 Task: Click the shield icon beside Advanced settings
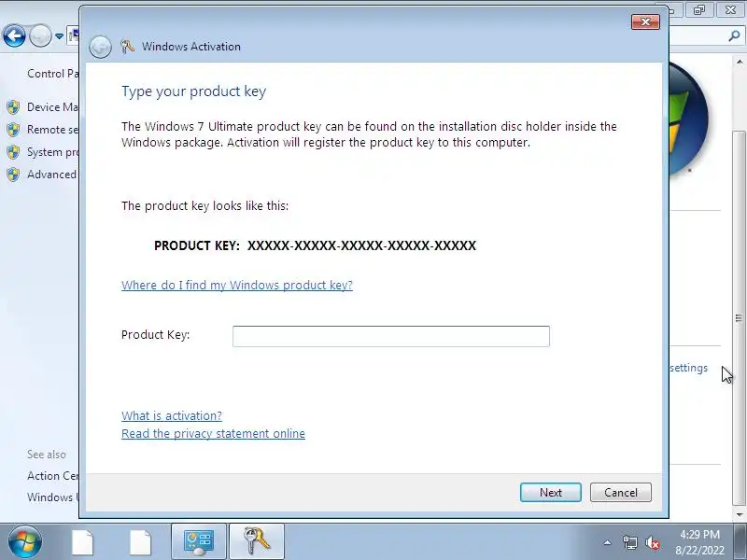13,175
